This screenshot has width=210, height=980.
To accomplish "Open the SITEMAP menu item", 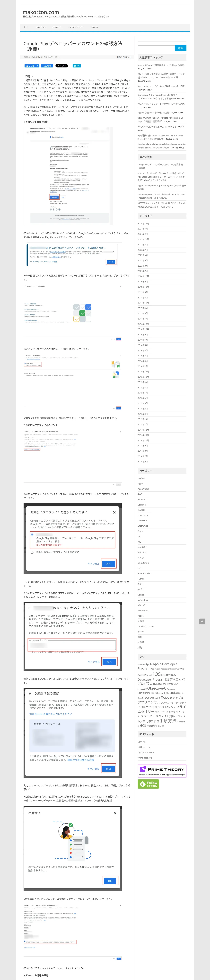I will tap(95, 27).
